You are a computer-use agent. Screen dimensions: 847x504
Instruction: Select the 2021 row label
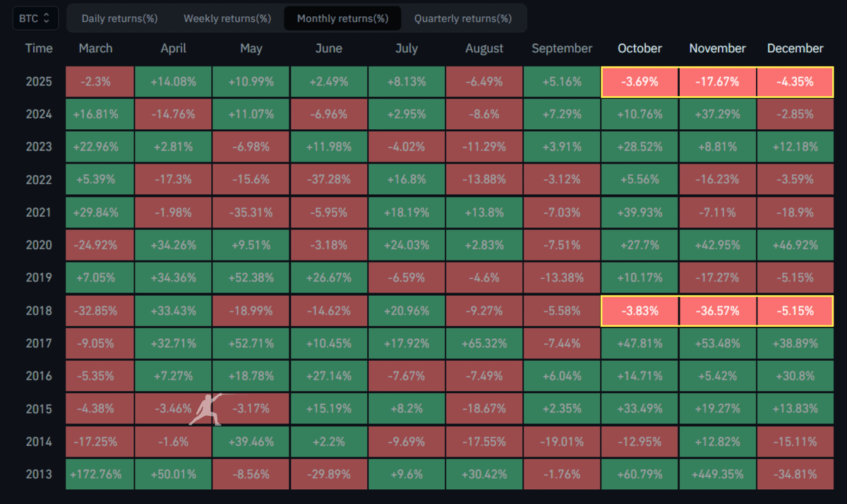39,212
